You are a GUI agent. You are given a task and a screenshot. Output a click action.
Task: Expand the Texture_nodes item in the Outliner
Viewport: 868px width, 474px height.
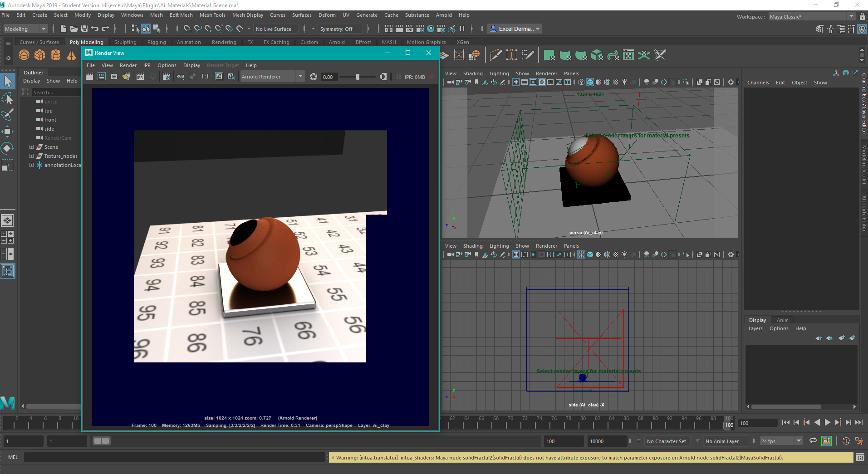(x=31, y=156)
